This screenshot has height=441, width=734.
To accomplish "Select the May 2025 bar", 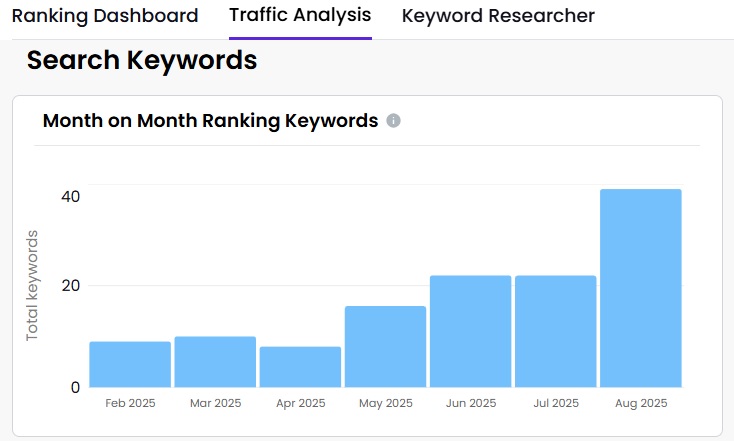I will coord(385,346).
